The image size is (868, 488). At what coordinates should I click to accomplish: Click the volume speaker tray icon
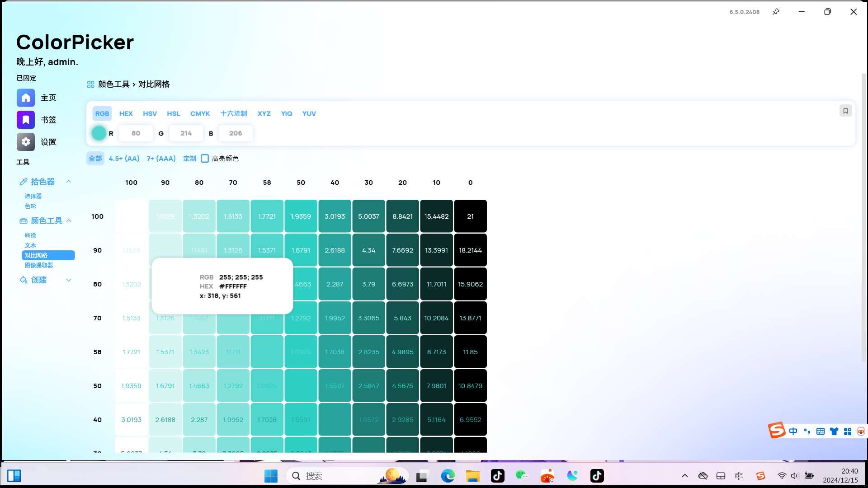[795, 476]
